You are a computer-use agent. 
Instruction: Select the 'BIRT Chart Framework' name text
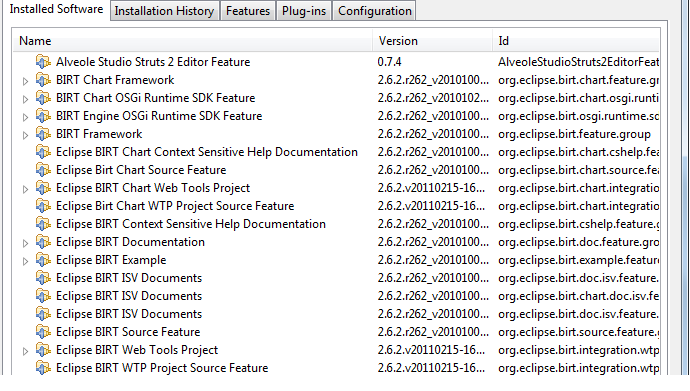pos(115,80)
